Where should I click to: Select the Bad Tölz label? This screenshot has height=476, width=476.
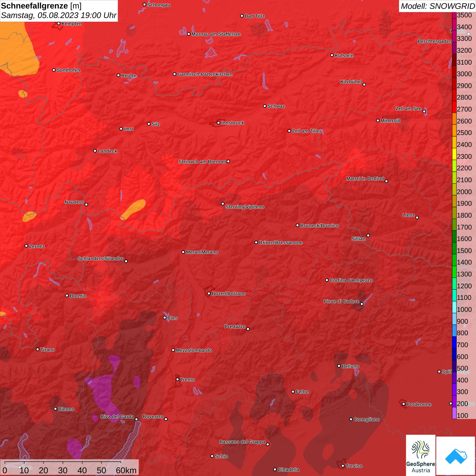coord(254,16)
